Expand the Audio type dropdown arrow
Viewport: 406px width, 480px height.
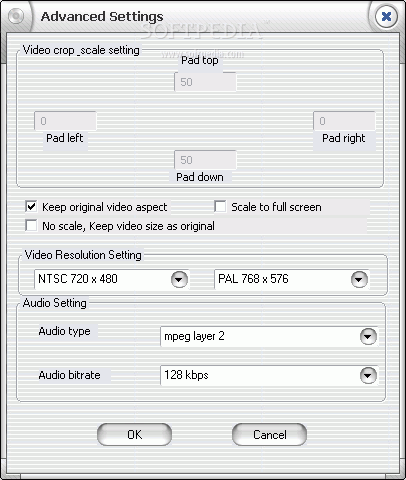point(368,336)
